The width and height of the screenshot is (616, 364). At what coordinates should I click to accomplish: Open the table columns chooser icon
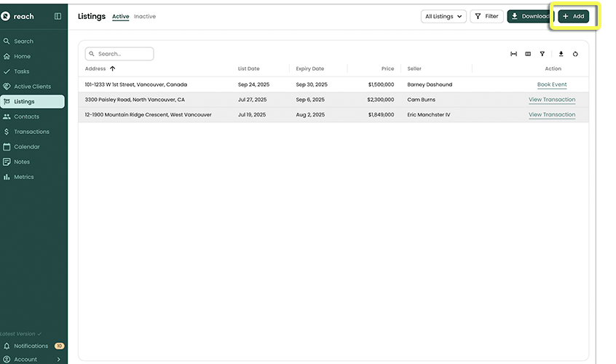pyautogui.click(x=528, y=54)
